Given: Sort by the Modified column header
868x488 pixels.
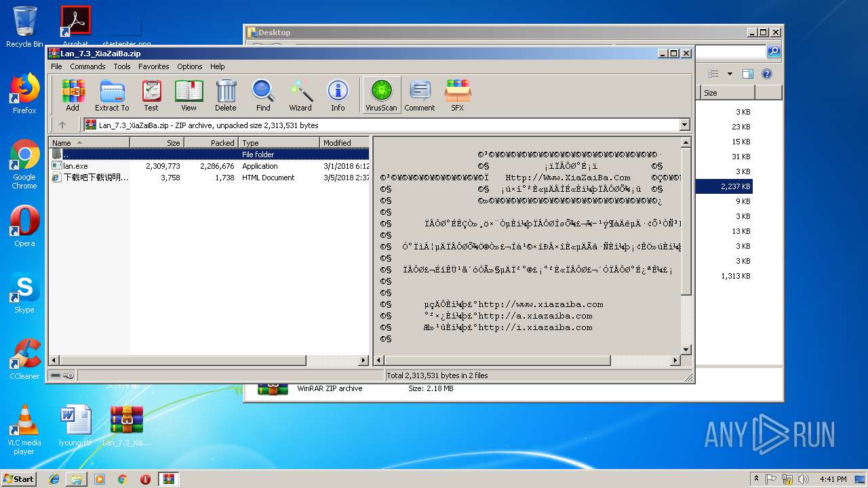Looking at the screenshot, I should pyautogui.click(x=344, y=142).
